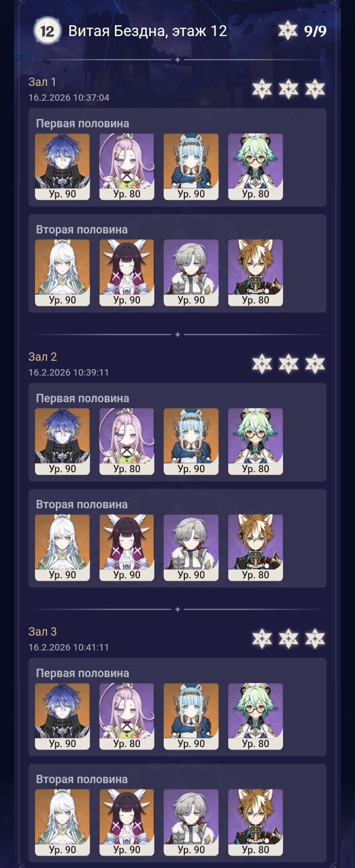Tap the Витая Бездна, этаж 12 title
This screenshot has width=355, height=868.
[147, 31]
